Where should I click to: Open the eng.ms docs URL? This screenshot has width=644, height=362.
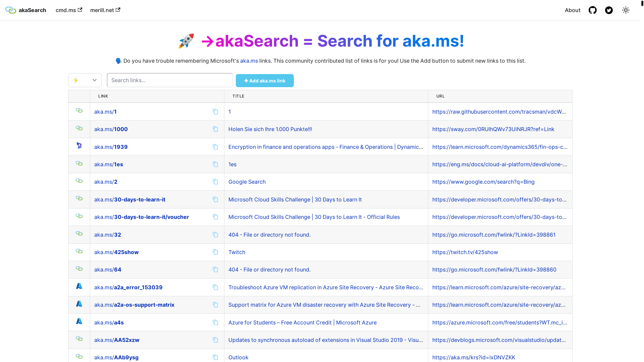(x=500, y=164)
